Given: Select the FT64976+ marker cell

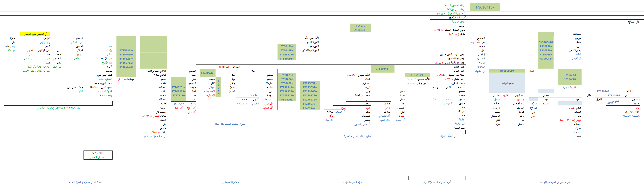Looking at the screenshot, I should (360, 26).
